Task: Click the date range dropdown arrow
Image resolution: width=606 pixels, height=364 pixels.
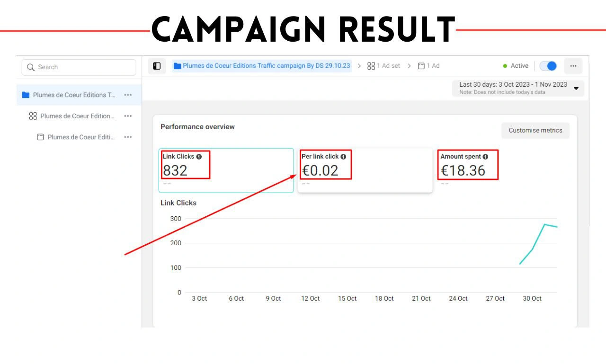Action: pos(576,89)
